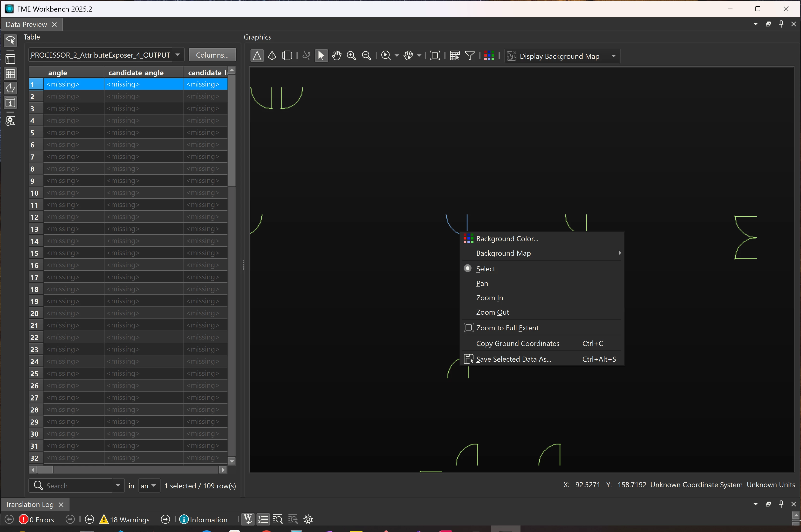Choose the Select radio option in menu
Image resolution: width=801 pixels, height=532 pixels.
pyautogui.click(x=485, y=269)
